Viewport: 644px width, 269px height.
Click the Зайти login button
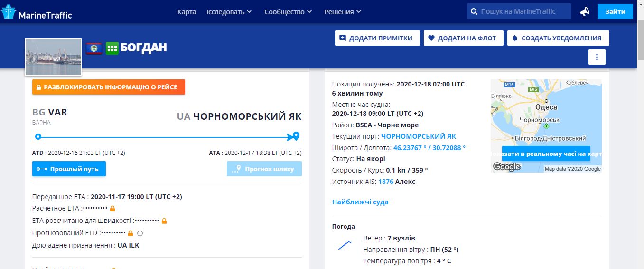coord(616,11)
